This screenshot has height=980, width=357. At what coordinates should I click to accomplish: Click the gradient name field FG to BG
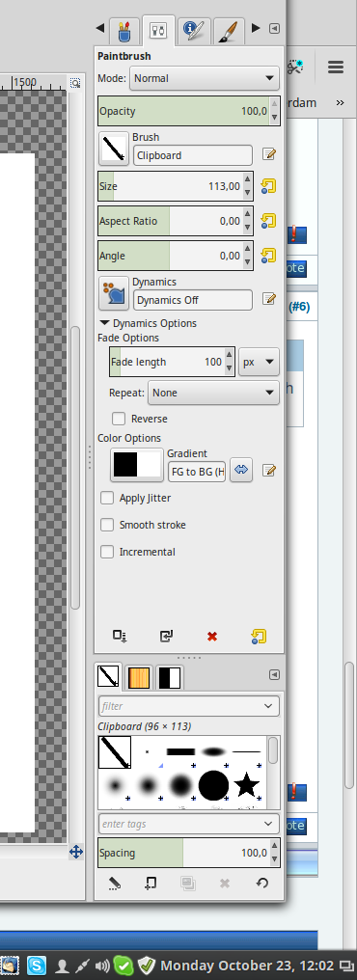[x=196, y=472]
